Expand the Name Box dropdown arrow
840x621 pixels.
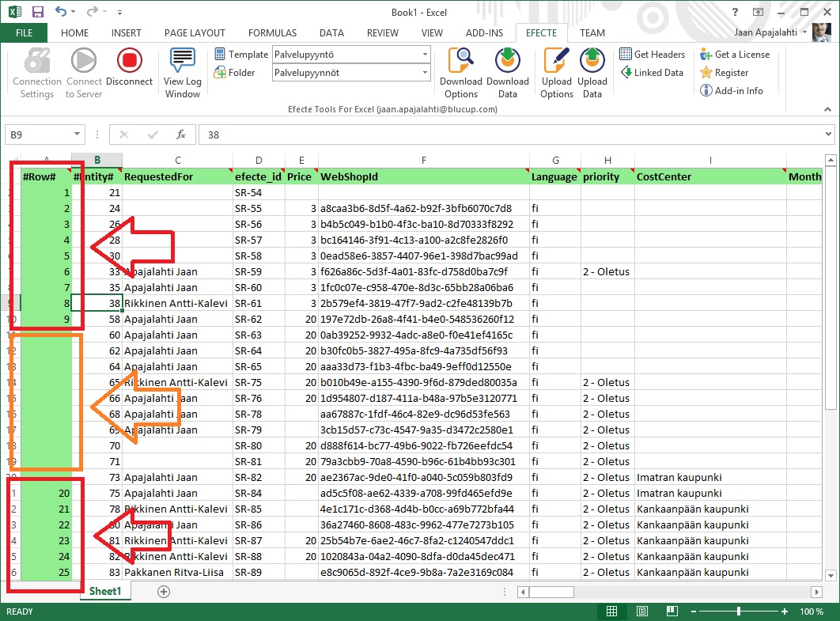pos(78,134)
